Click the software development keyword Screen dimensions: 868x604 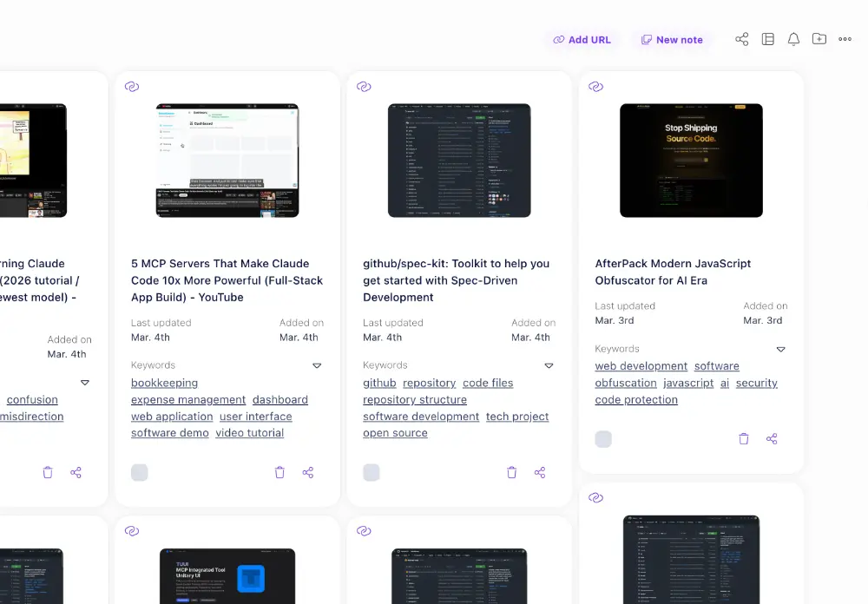[x=421, y=417]
